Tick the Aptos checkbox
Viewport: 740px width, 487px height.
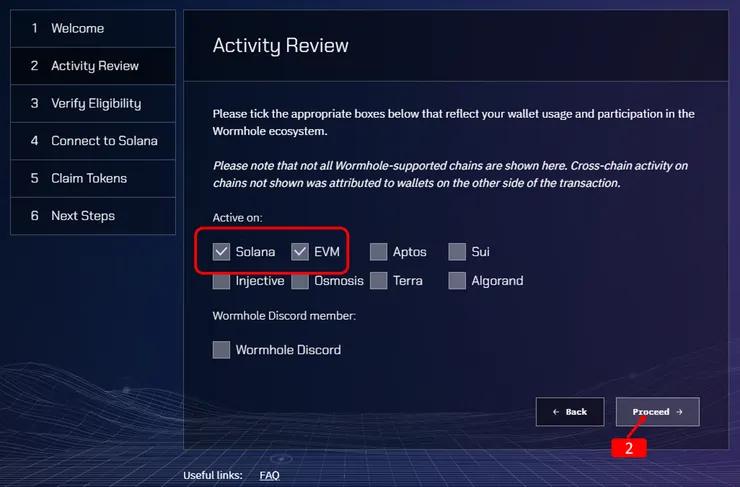click(378, 252)
